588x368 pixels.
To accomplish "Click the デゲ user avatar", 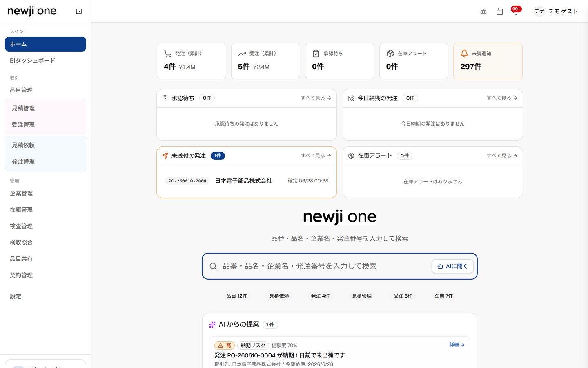I will click(539, 11).
